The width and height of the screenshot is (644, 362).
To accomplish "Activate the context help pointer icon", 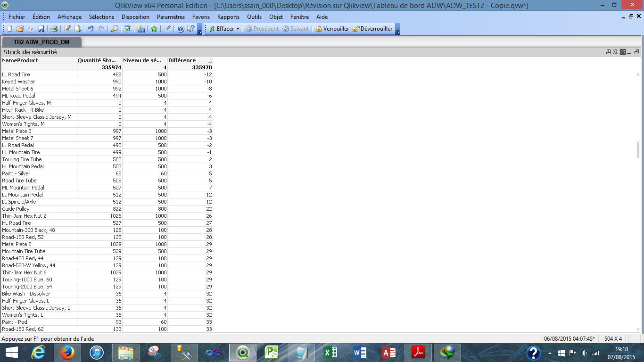I will click(x=191, y=29).
